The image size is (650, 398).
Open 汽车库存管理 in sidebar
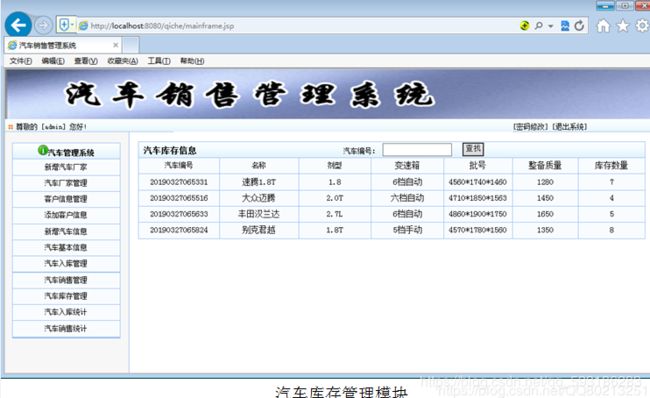(x=66, y=296)
